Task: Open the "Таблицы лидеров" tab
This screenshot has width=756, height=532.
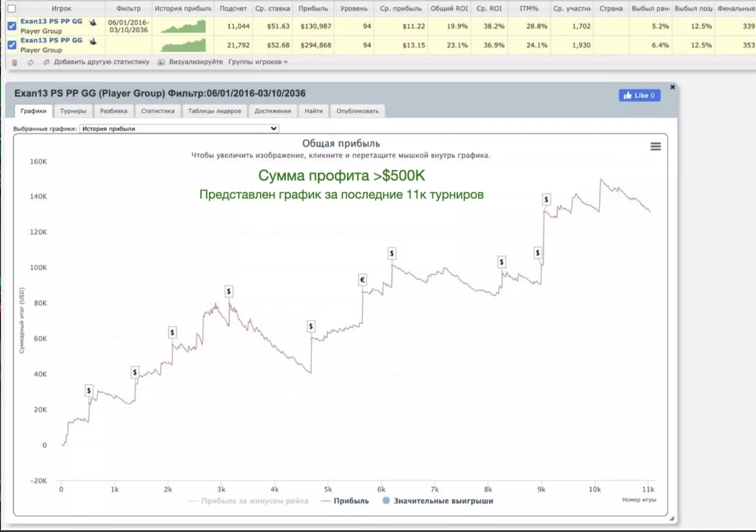Action: coord(214,111)
